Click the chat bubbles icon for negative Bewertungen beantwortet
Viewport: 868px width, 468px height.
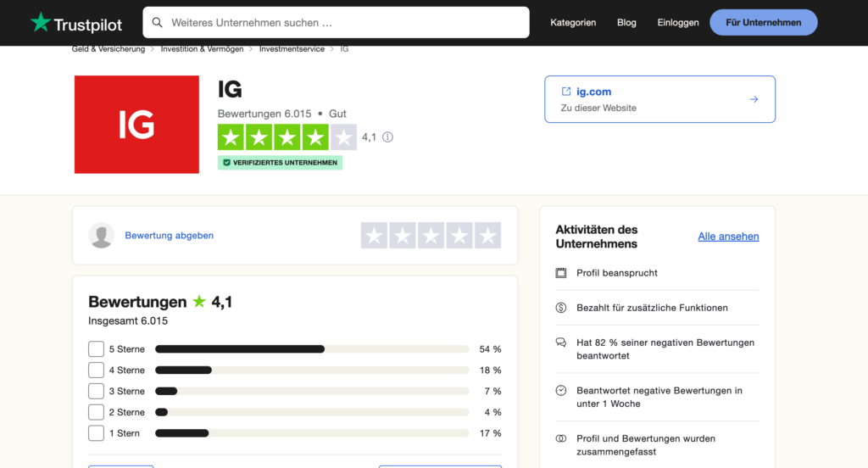point(561,343)
